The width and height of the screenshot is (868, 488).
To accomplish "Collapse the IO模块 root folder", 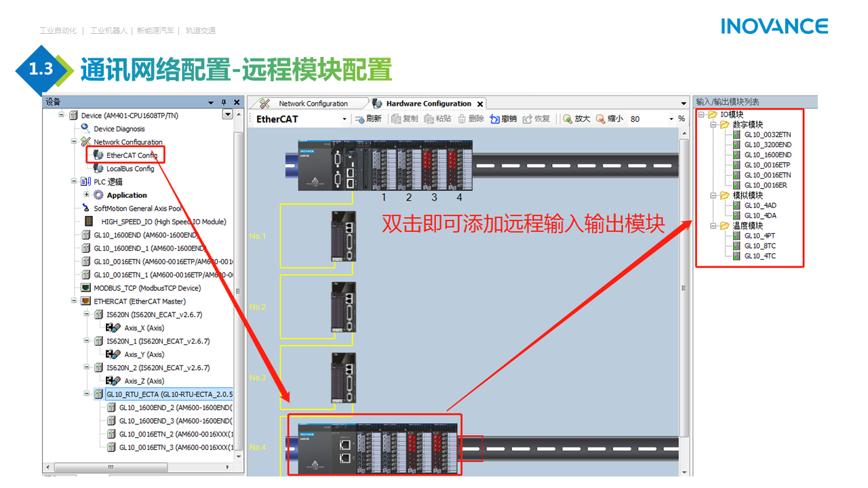I will 701,114.
